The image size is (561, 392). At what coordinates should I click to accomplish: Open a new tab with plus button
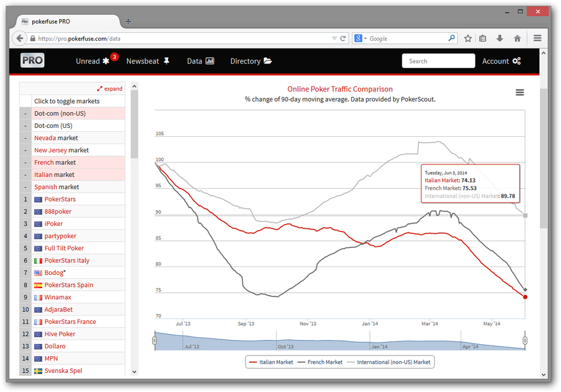(x=128, y=22)
